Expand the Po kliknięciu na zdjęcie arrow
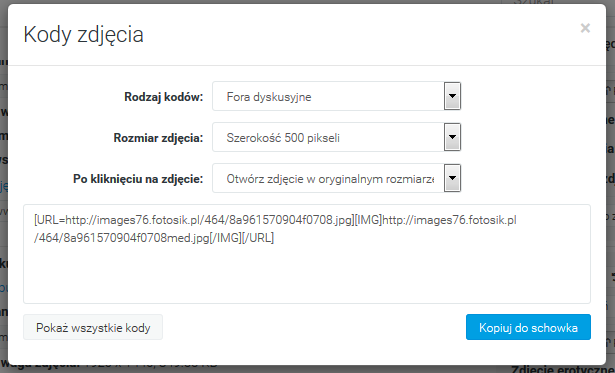 tap(452, 178)
